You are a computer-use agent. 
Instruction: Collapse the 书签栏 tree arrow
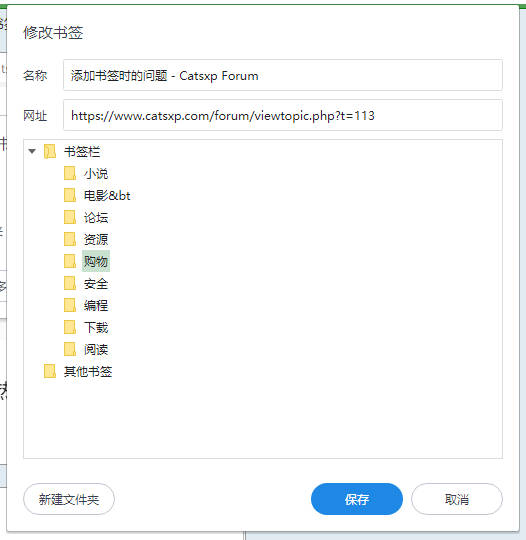pyautogui.click(x=32, y=151)
